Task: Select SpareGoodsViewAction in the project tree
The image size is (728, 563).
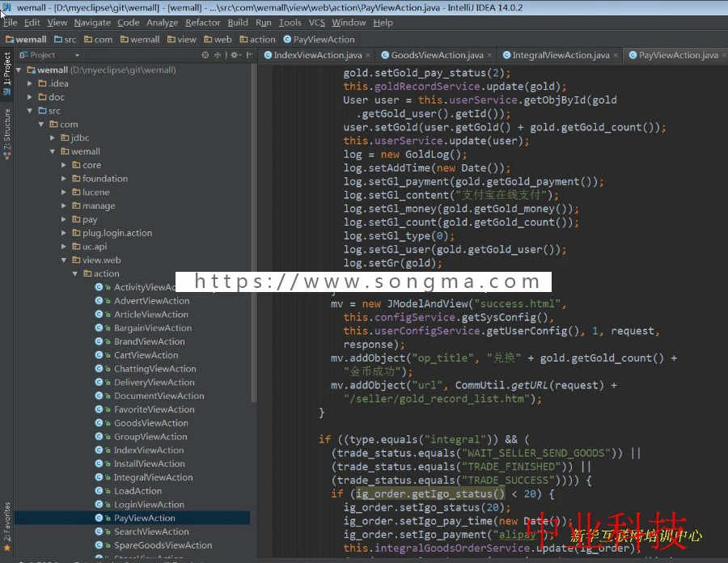Action: coord(163,545)
